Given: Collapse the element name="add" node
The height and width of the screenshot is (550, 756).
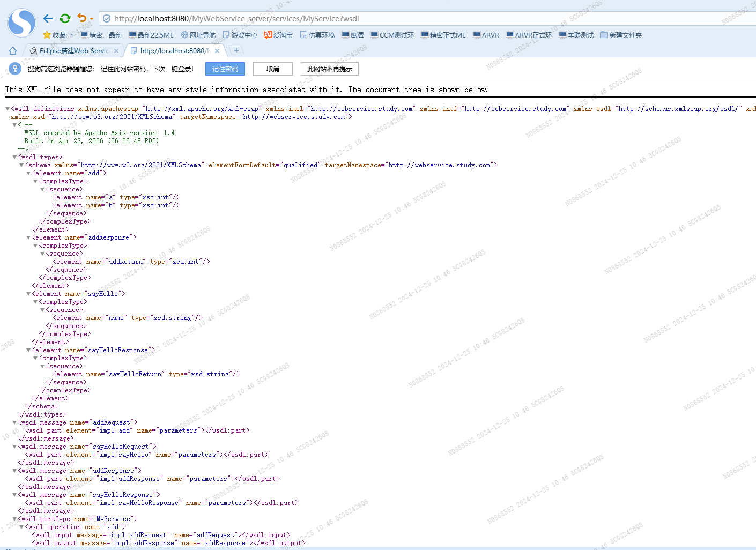Looking at the screenshot, I should click(28, 173).
